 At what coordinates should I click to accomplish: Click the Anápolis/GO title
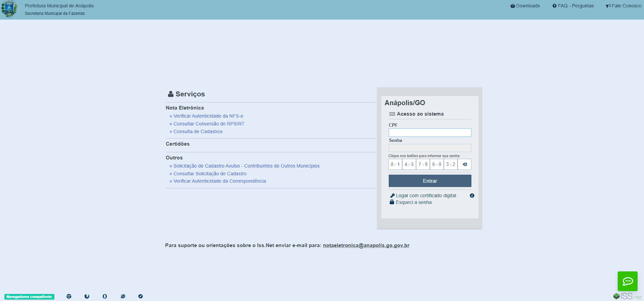[405, 103]
